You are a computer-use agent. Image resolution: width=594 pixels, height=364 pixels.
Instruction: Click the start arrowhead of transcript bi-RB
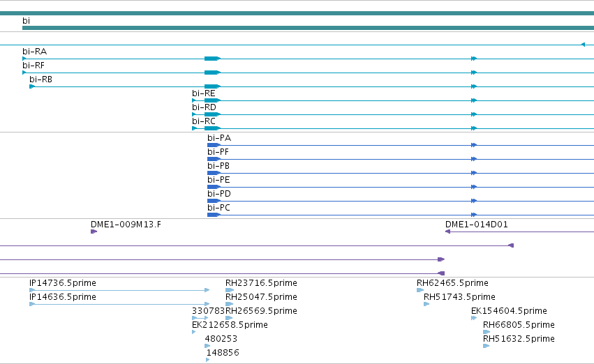(32, 86)
